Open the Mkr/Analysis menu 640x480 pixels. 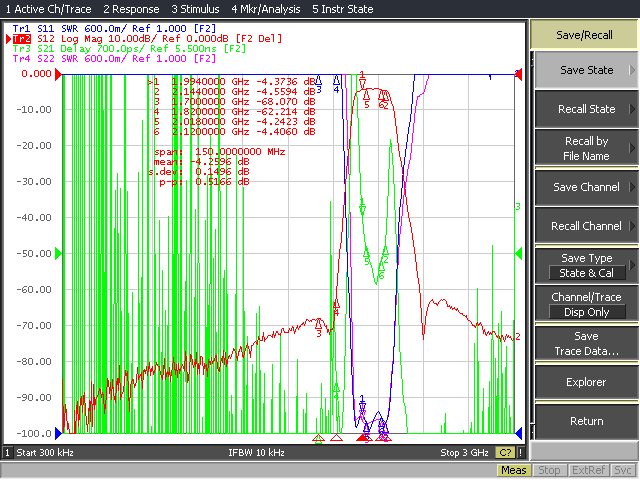tap(266, 9)
